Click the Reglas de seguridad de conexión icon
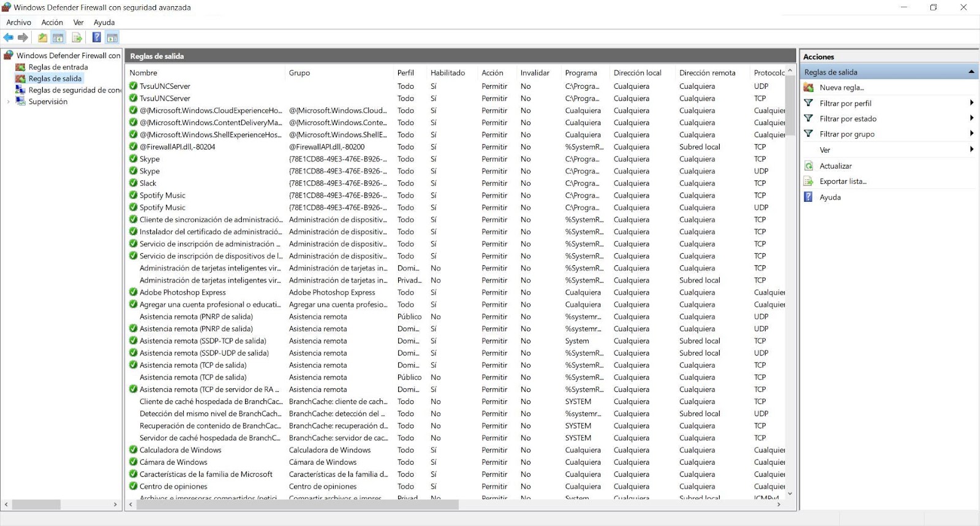Viewport: 980px width, 526px height. pyautogui.click(x=20, y=90)
